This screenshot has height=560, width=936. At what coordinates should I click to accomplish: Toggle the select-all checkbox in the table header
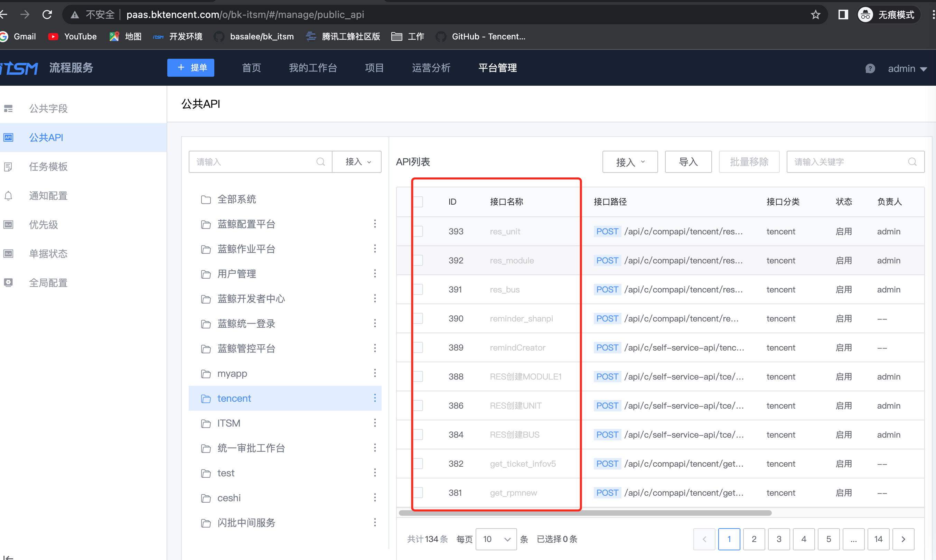point(418,202)
